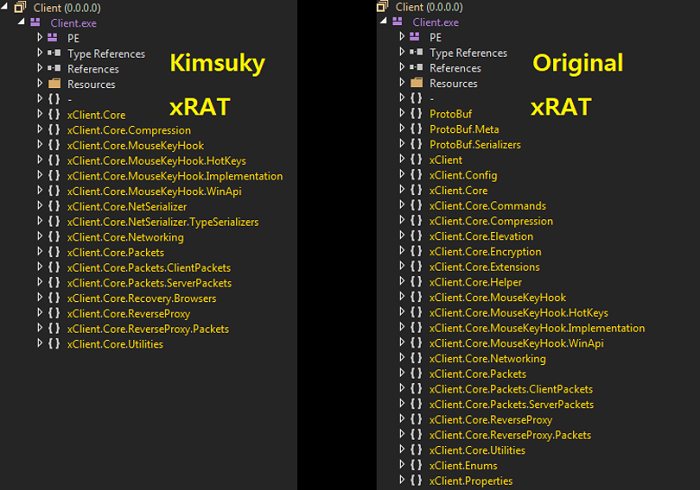This screenshot has height=490, width=700.
Task: Click namespace braces icon beside xClient.Core.NetSerializer
Action: (54, 206)
